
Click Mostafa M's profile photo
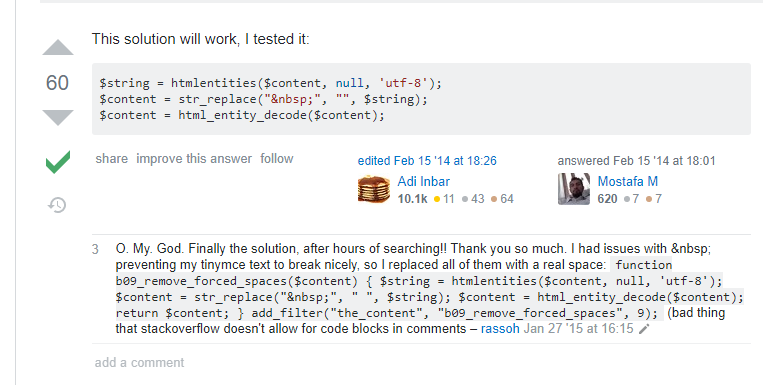574,189
